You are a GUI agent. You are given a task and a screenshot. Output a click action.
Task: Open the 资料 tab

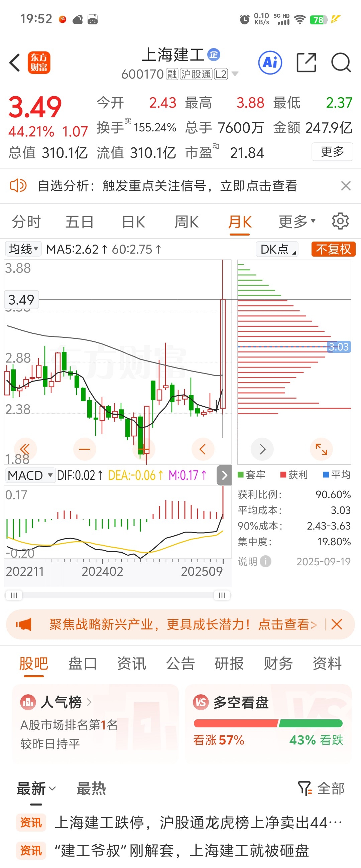tap(327, 664)
